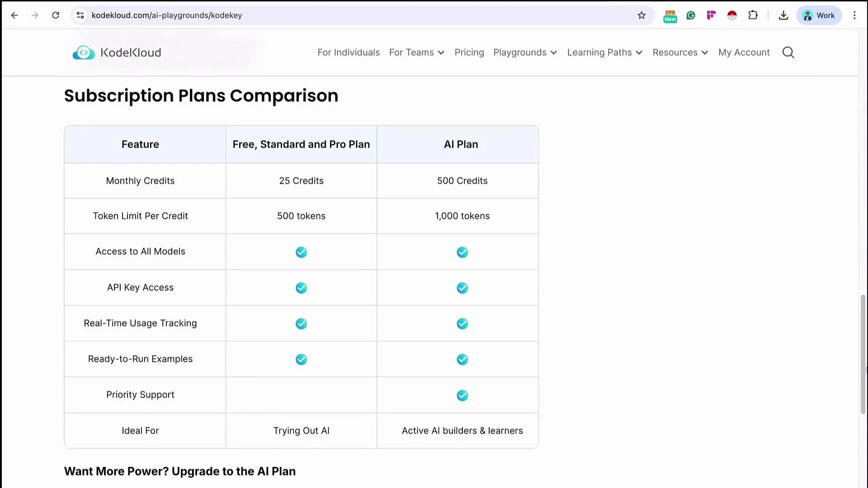Select the Ready-to-Run Examples label

click(x=140, y=359)
